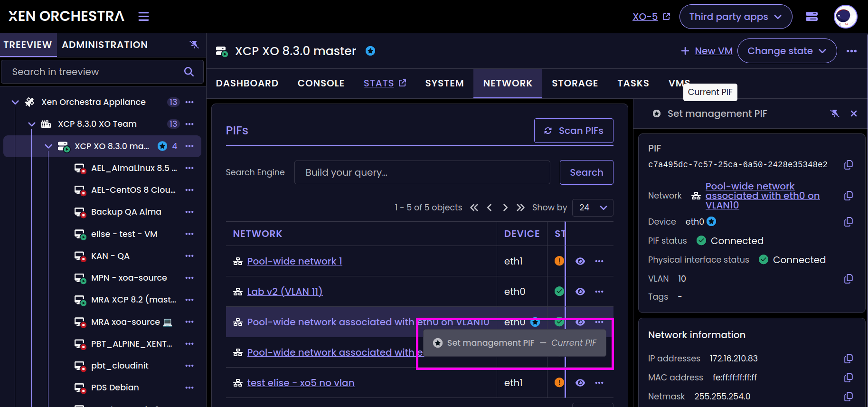
Task: Select the PDS Debian VM
Action: click(x=115, y=388)
